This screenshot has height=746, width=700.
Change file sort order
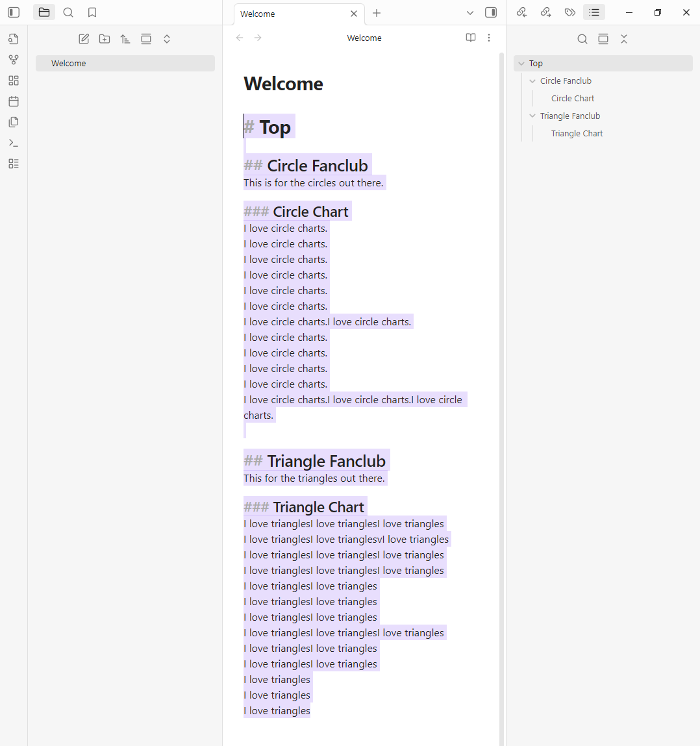pos(125,39)
